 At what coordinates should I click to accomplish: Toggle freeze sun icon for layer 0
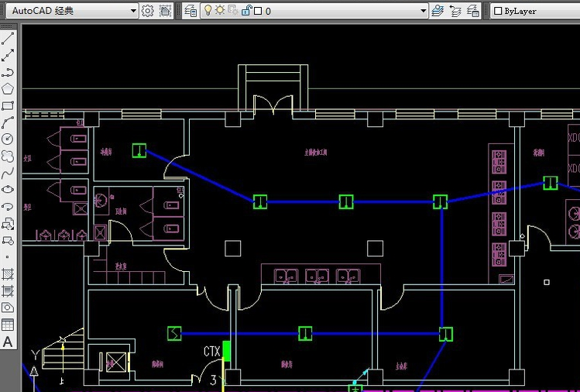[x=220, y=11]
